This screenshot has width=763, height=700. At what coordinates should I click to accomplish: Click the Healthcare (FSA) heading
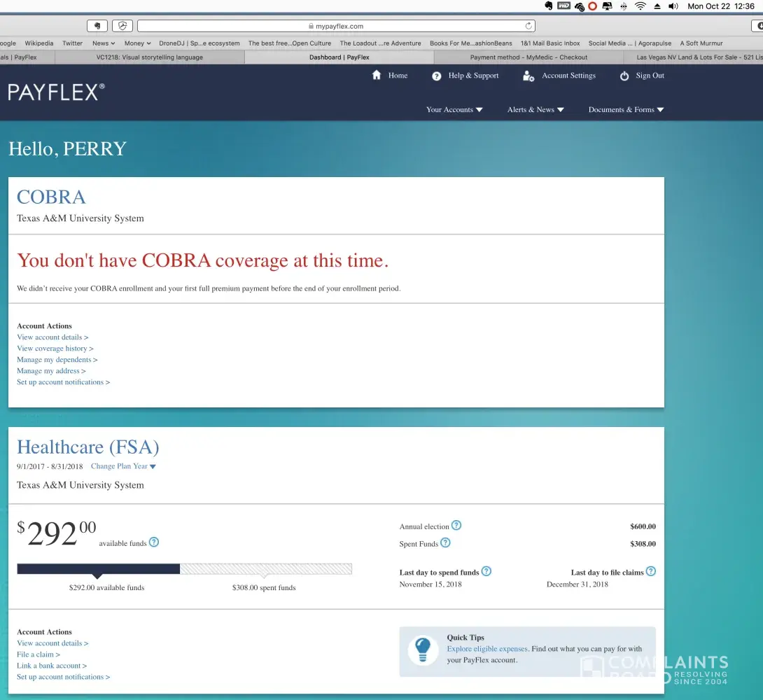[88, 447]
